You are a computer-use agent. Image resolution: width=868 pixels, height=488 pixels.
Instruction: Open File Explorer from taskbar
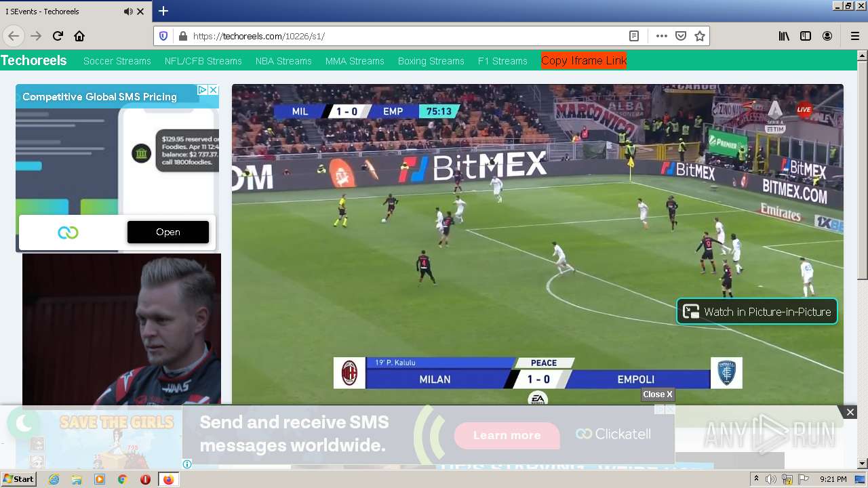coord(77,479)
